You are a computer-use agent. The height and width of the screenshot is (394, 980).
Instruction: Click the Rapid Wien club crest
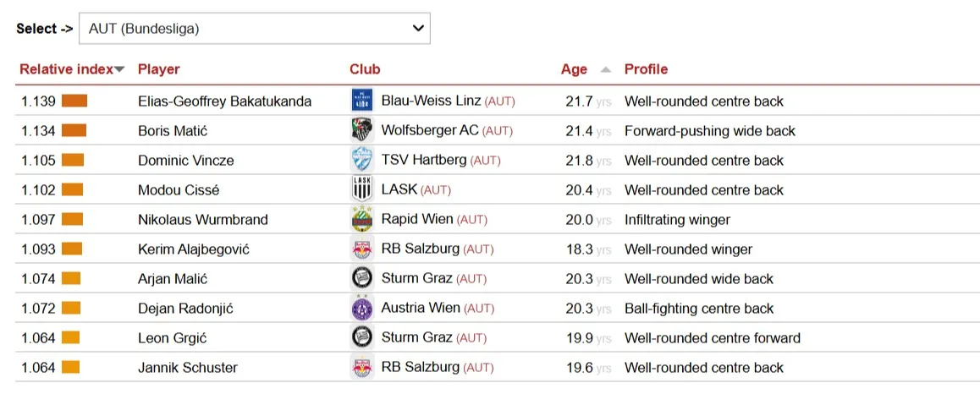point(362,219)
